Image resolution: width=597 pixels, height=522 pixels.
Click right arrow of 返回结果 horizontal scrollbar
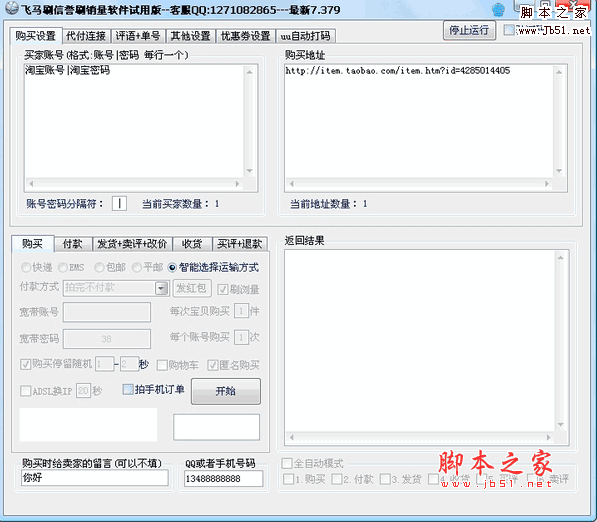tap(548, 438)
